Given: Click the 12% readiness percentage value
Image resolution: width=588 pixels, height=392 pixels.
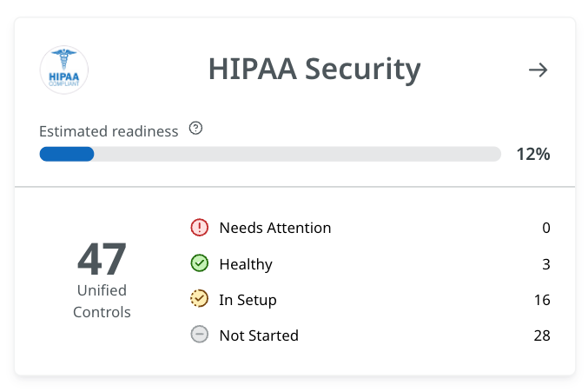Looking at the screenshot, I should pos(533,154).
